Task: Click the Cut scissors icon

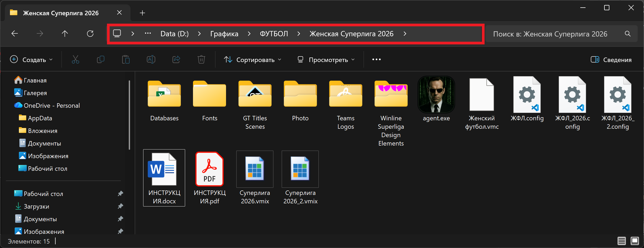Action: (x=76, y=60)
